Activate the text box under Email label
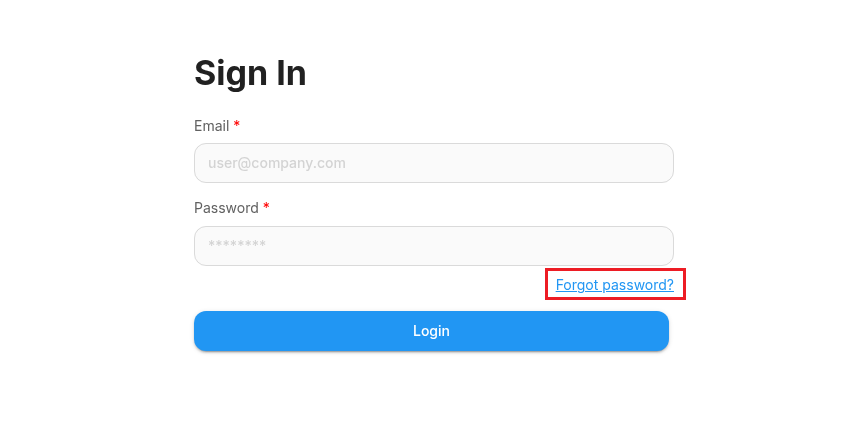The height and width of the screenshot is (429, 842). [x=433, y=163]
